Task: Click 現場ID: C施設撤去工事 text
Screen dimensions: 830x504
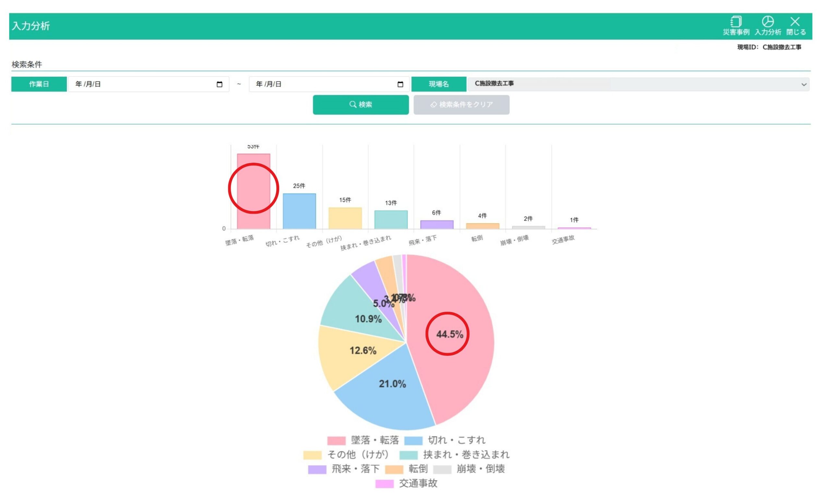Action: (769, 47)
